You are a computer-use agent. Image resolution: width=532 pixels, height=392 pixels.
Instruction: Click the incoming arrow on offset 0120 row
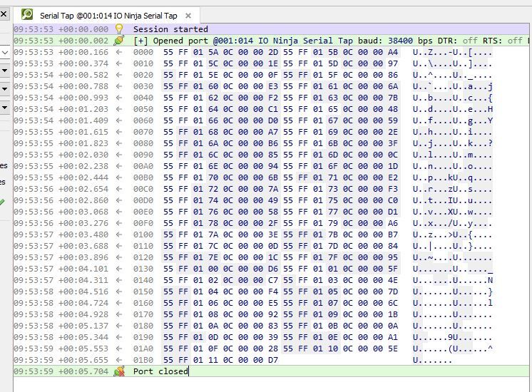[x=119, y=257]
